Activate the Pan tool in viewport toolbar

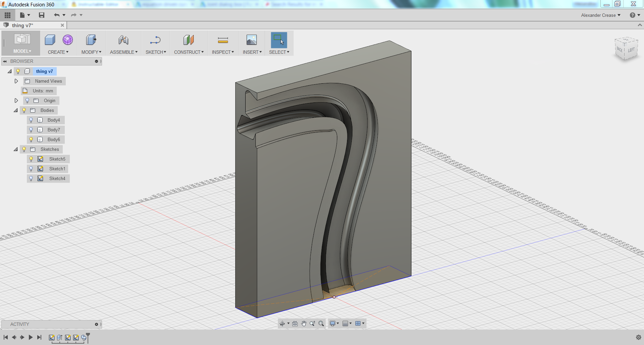click(x=304, y=324)
